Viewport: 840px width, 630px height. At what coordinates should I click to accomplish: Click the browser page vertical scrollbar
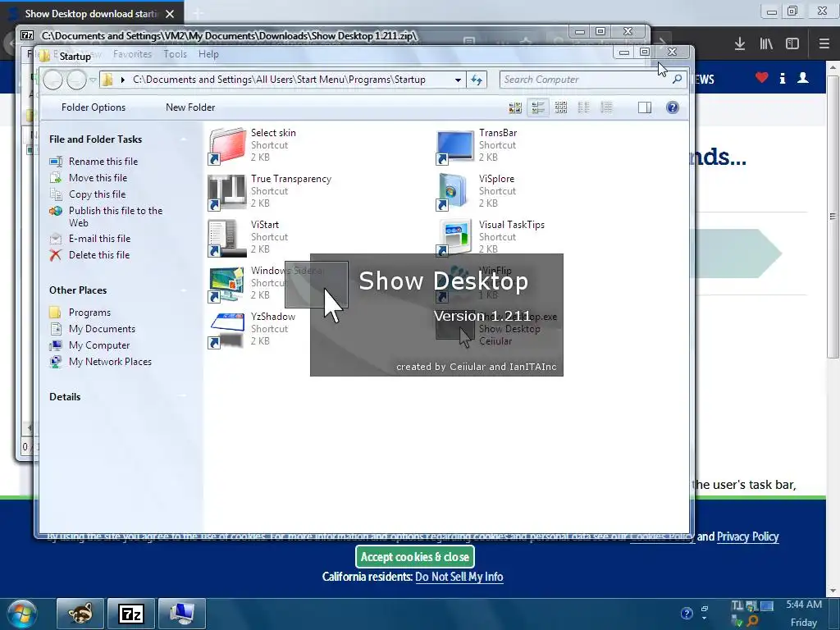(x=833, y=216)
